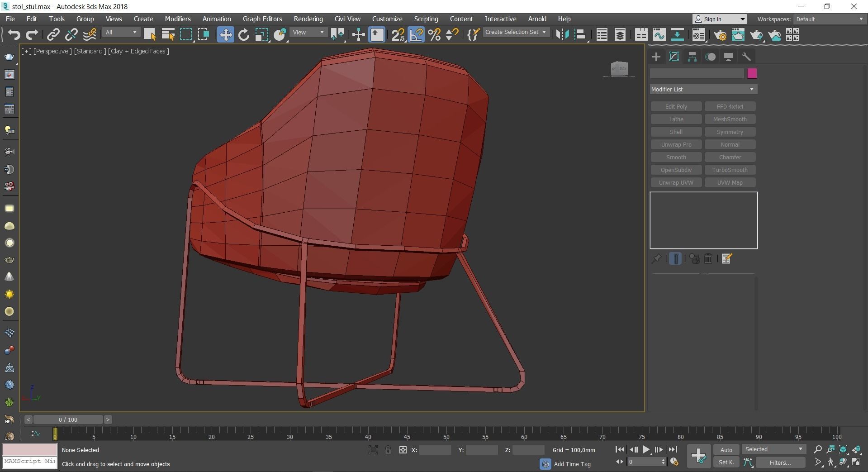Click the ViewCube in viewport corner
Screen dimensions: 868x472
pyautogui.click(x=619, y=69)
